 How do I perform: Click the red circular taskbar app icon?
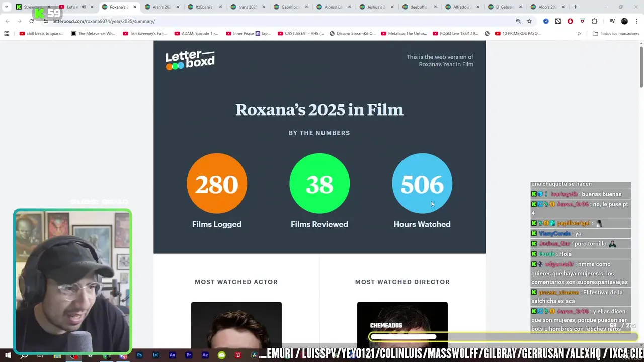238,355
